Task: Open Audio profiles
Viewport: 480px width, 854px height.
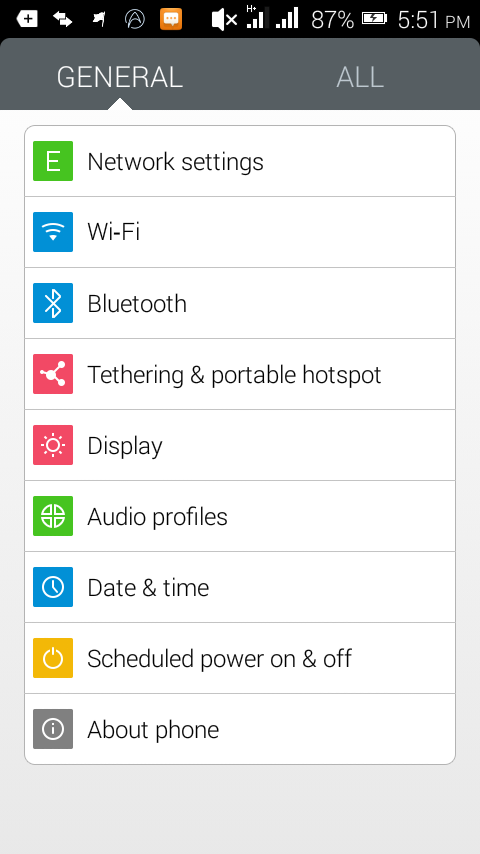Action: (x=240, y=516)
